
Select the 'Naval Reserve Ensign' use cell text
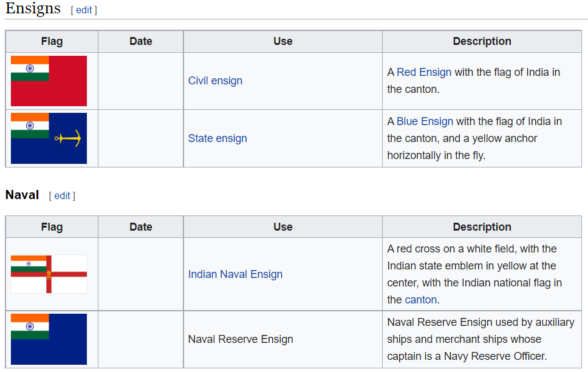[241, 339]
